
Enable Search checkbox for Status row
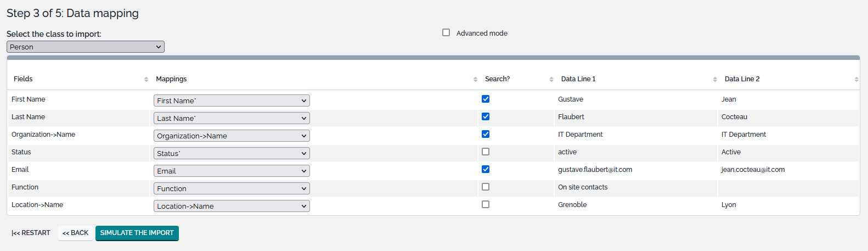[x=486, y=152]
